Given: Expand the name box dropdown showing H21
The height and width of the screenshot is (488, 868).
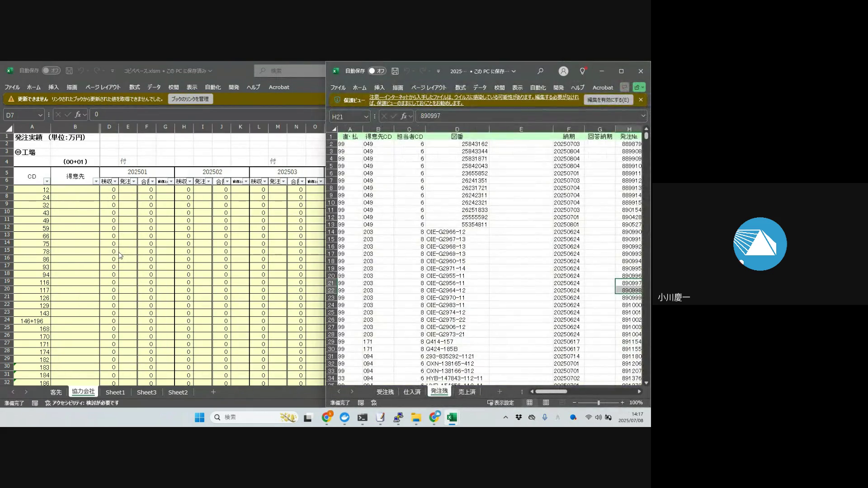Looking at the screenshot, I should [366, 117].
